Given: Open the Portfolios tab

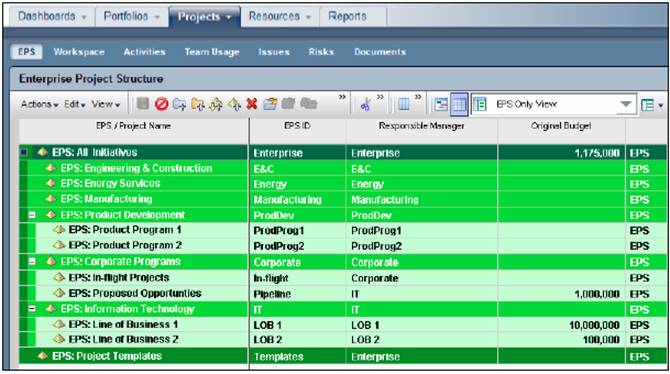Looking at the screenshot, I should point(132,16).
